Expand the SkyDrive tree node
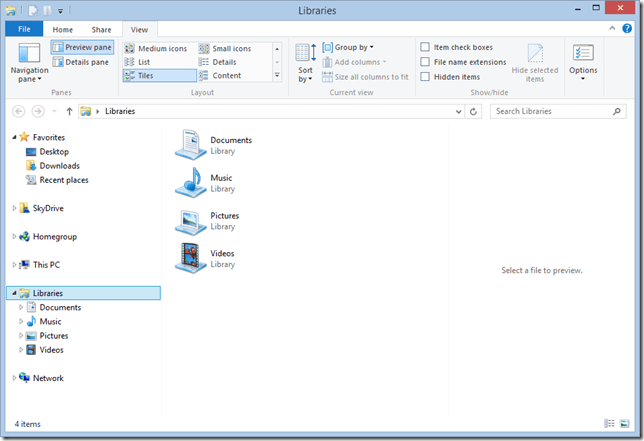This screenshot has height=441, width=644. click(14, 208)
